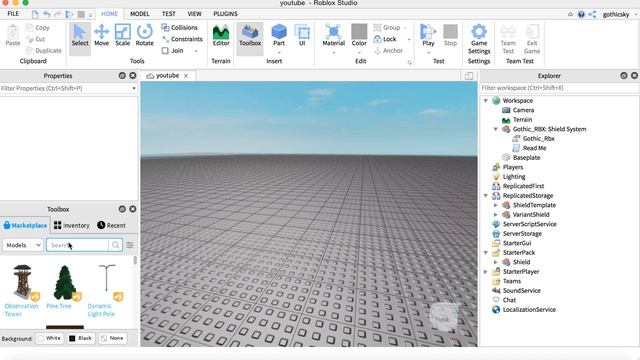Open the Material picker
The width and height of the screenshot is (640, 360).
(x=333, y=36)
